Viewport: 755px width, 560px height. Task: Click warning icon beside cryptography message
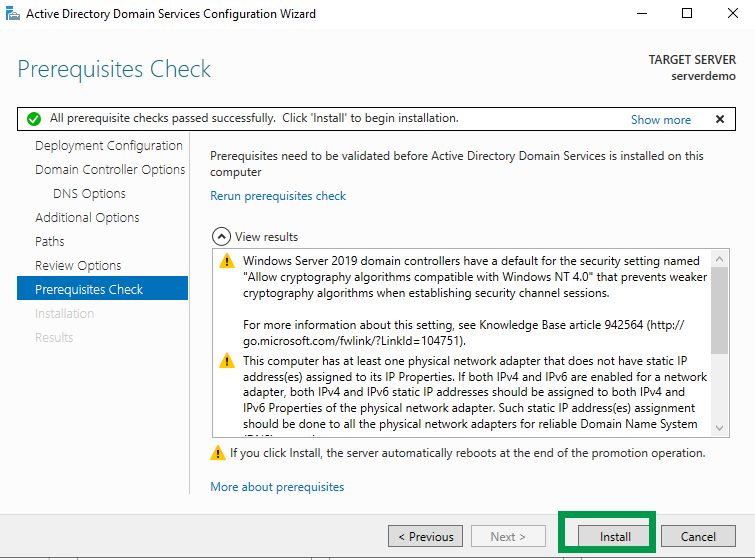pos(226,261)
